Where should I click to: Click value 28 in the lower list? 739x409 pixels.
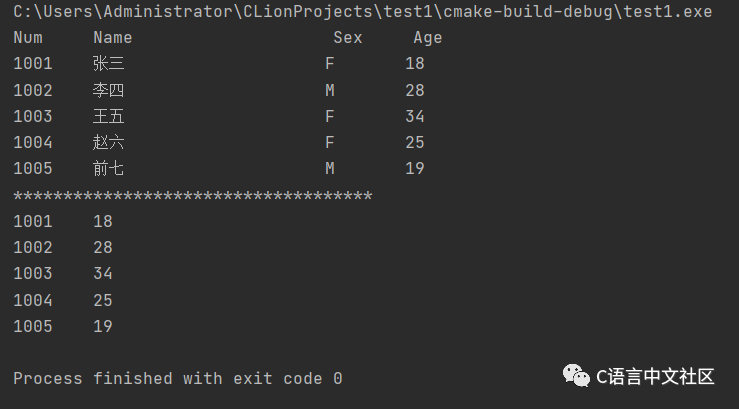coord(103,247)
